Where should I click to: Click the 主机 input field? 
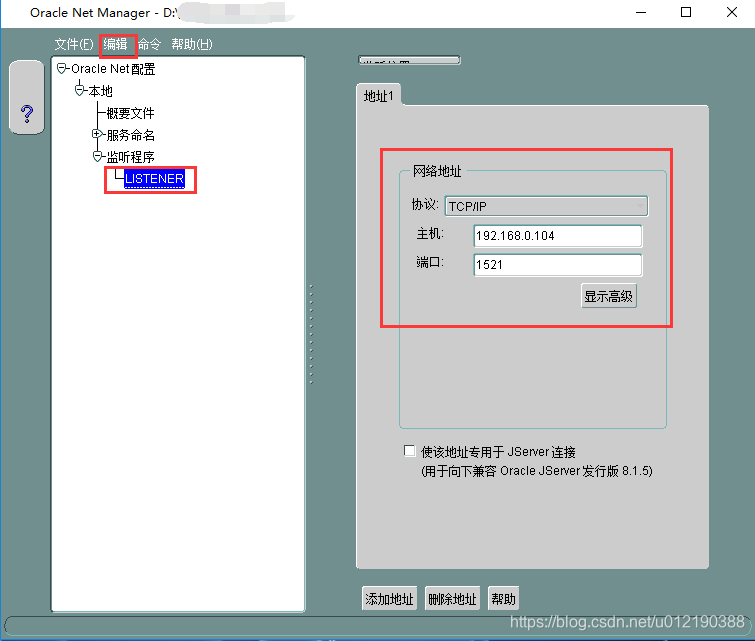pos(558,235)
